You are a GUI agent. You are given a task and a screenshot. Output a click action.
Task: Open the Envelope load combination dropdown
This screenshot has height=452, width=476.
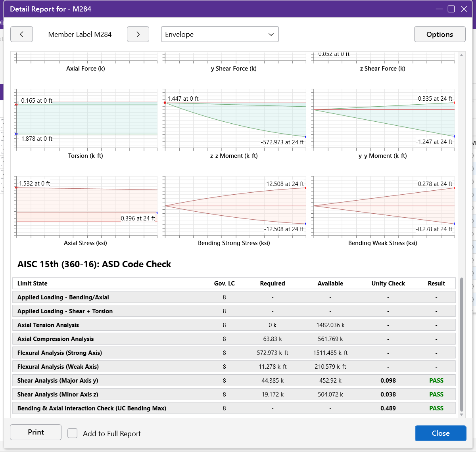coord(220,34)
